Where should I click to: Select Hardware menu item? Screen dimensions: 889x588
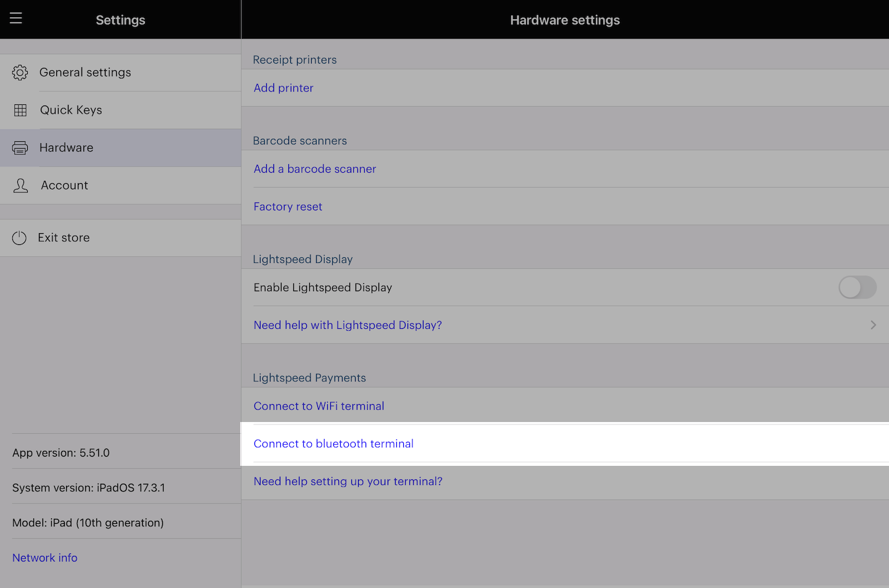pyautogui.click(x=120, y=148)
